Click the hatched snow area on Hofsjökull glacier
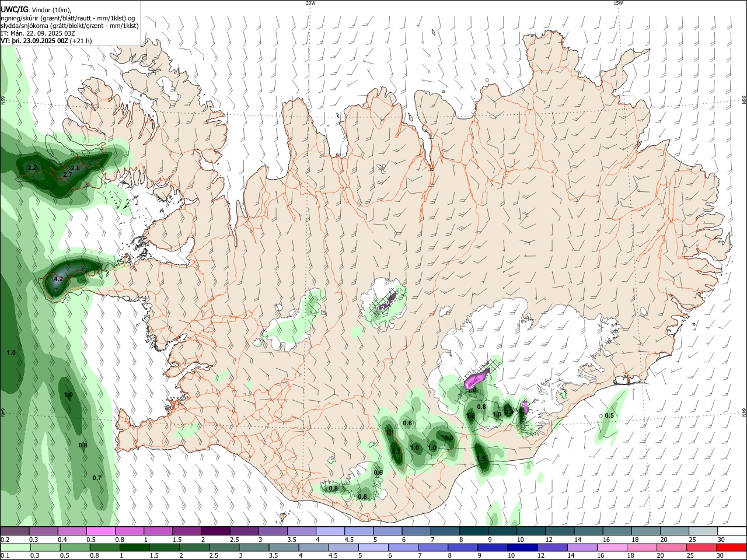 385,303
